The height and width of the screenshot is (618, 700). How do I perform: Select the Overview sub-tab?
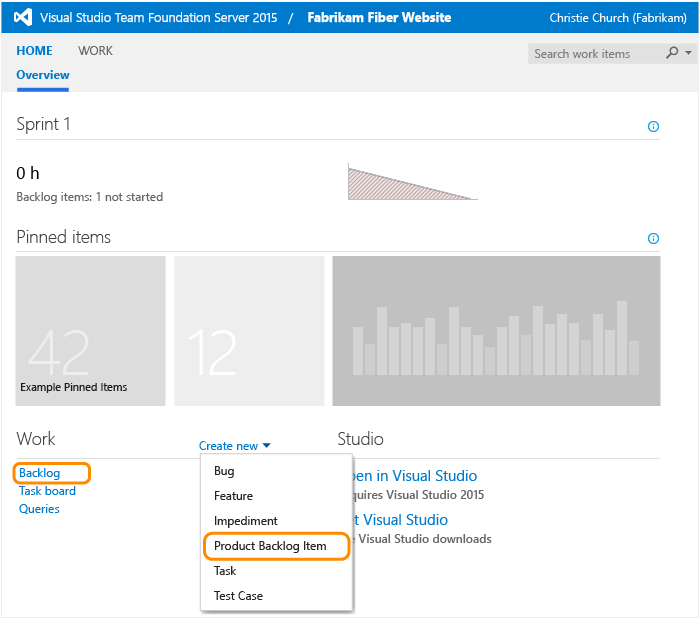click(43, 75)
